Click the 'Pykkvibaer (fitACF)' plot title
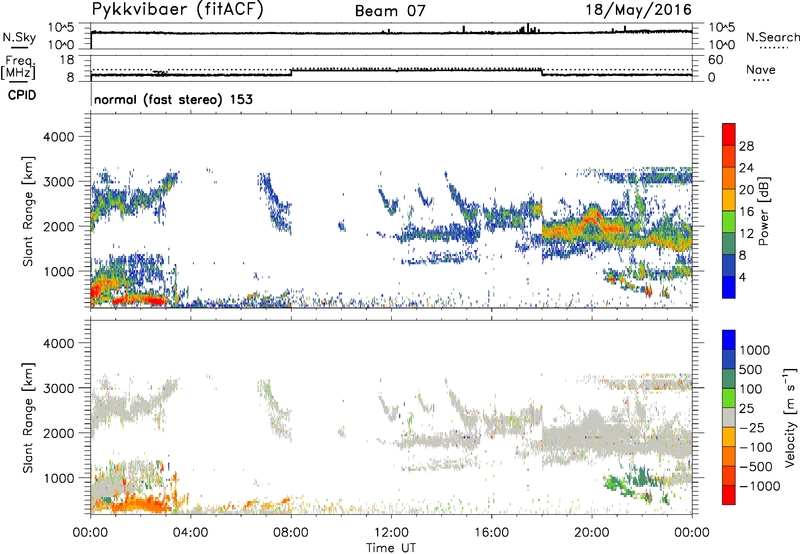Screen dimensions: 800x554 [x=177, y=9]
